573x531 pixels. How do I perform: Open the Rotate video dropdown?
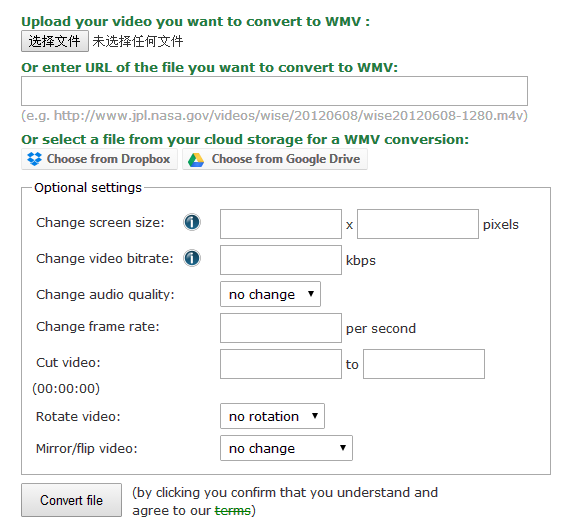point(272,416)
